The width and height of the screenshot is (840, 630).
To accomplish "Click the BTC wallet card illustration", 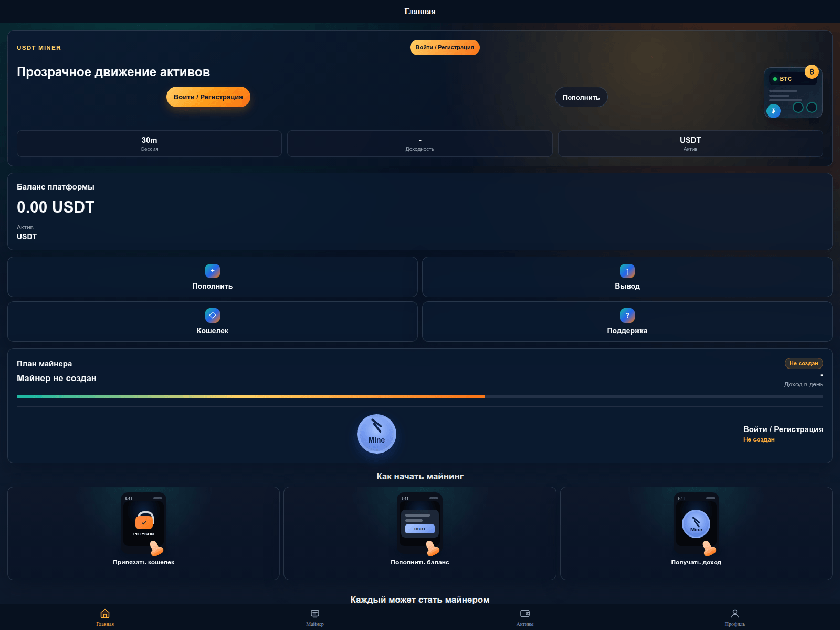I will tap(793, 93).
